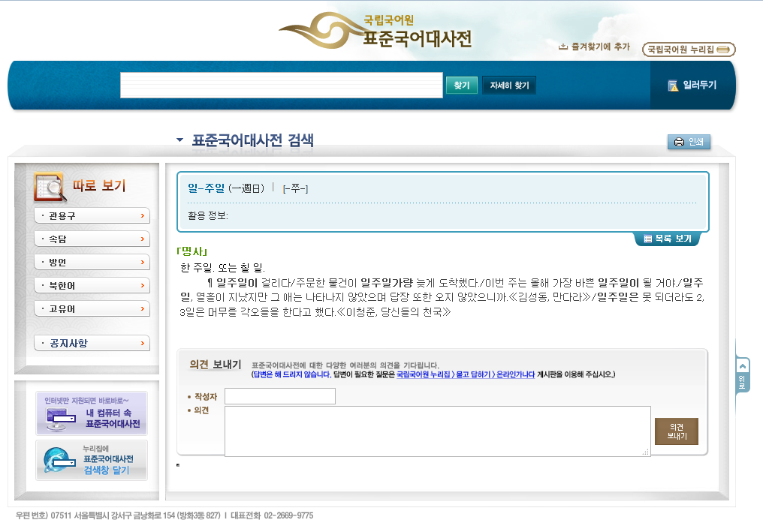Click the 의견 보내기 section heading

pyautogui.click(x=215, y=364)
